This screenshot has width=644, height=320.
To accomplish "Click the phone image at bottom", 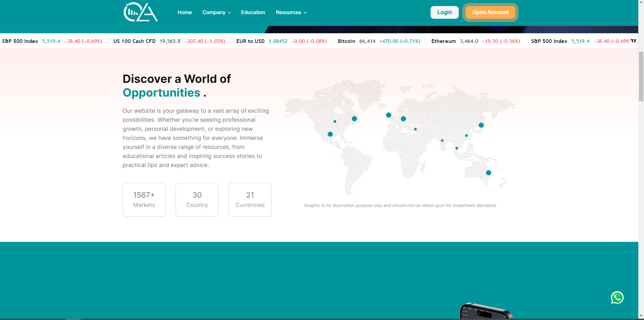I will pyautogui.click(x=485, y=312).
